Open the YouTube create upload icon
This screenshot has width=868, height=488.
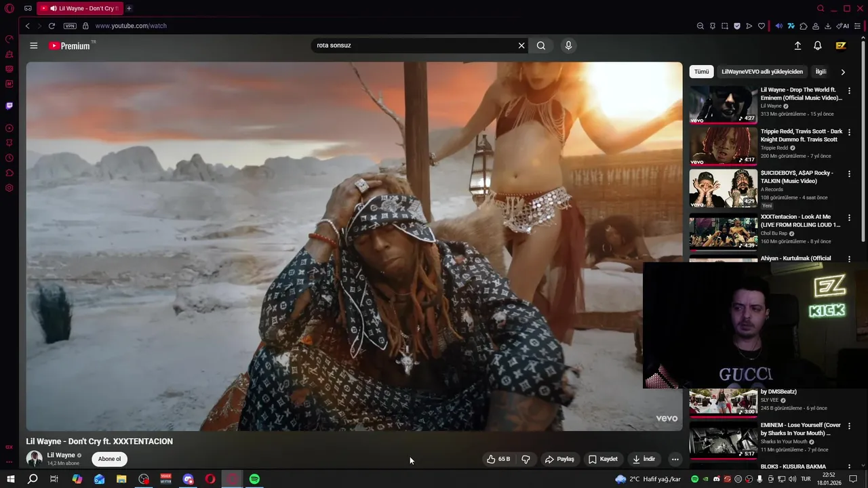[x=797, y=45]
